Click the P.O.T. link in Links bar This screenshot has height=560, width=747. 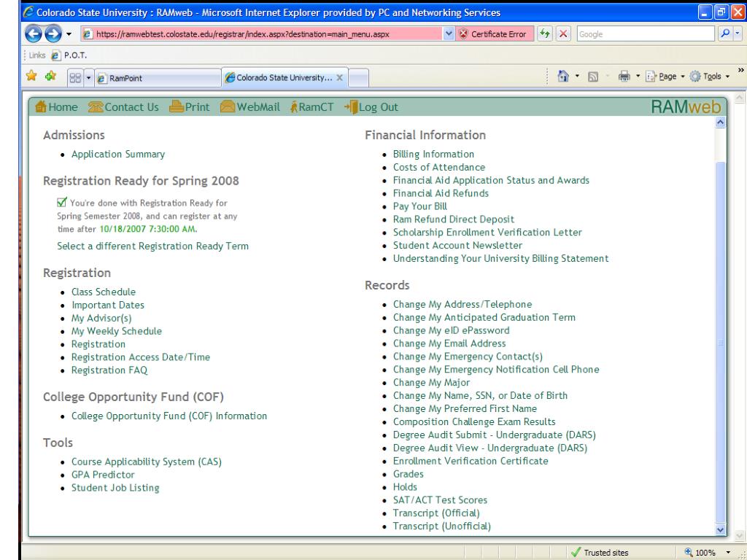pyautogui.click(x=69, y=55)
